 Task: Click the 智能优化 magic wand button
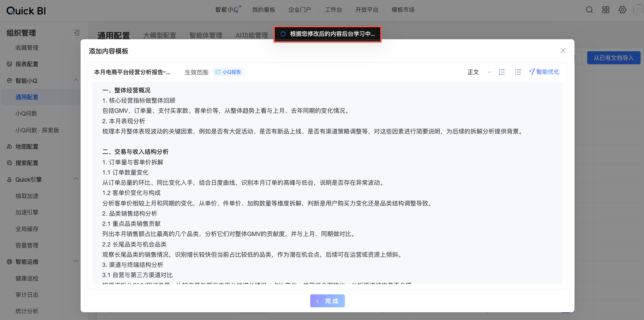click(544, 72)
